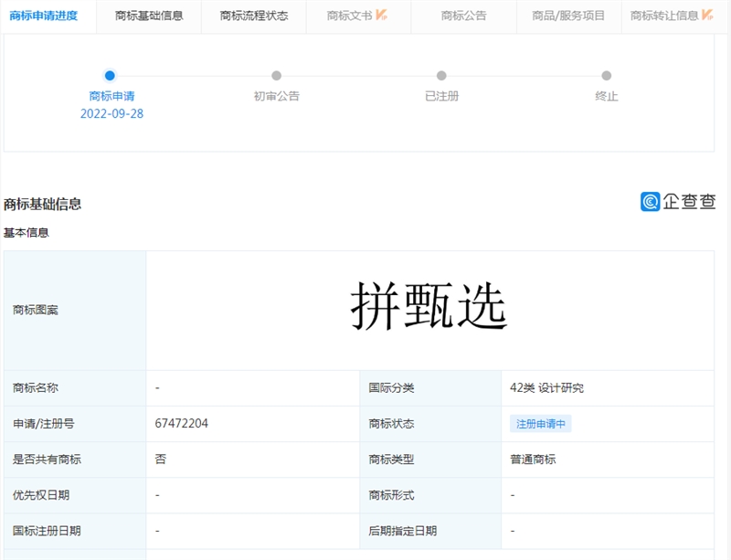This screenshot has height=560, width=731.
Task: Open the 商标基础信息 tab
Action: coord(149,16)
